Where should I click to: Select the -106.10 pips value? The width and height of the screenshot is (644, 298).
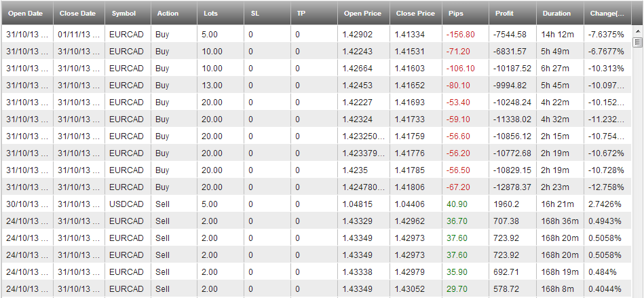tap(460, 69)
